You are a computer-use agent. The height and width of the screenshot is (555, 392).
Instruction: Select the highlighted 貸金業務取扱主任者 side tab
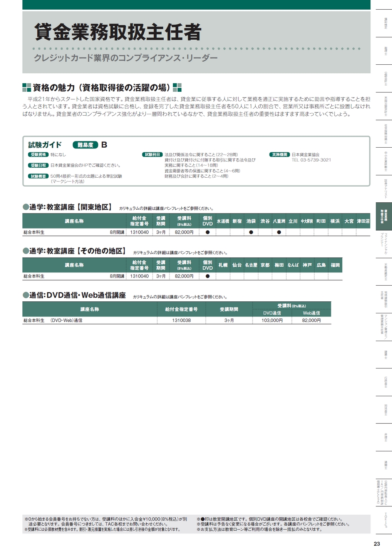point(384,216)
